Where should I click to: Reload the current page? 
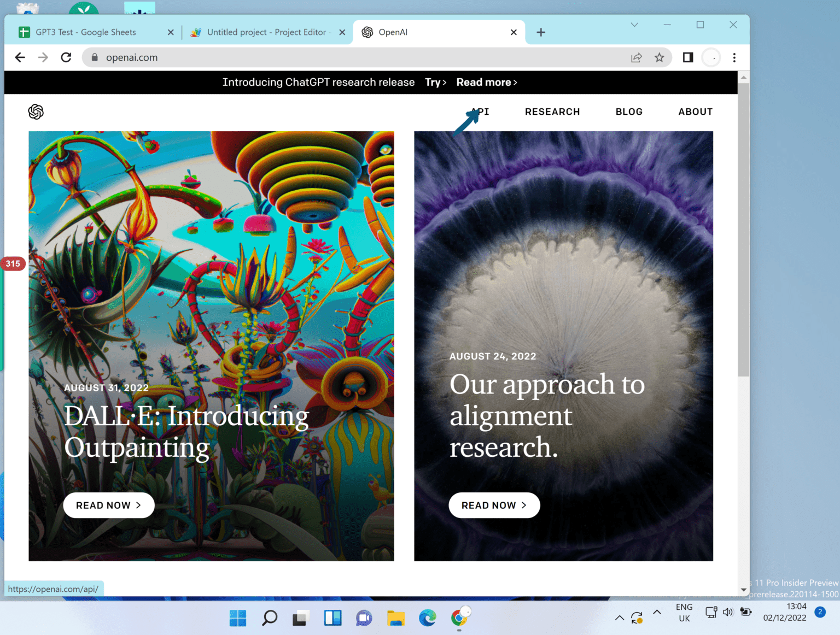[x=66, y=57]
